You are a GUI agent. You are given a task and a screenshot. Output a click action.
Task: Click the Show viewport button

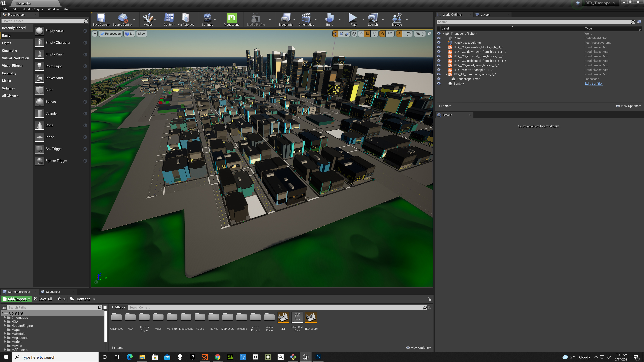[142, 34]
